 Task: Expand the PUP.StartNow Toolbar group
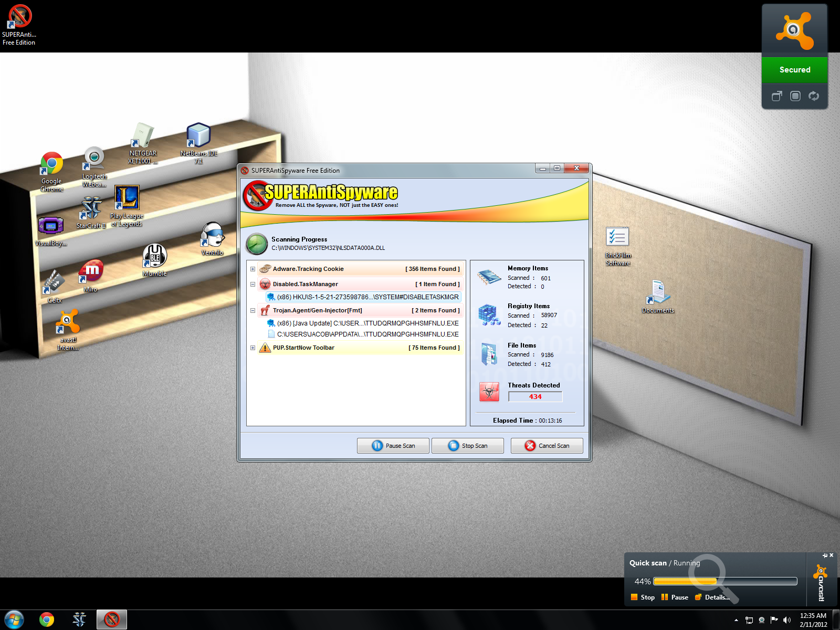point(253,348)
